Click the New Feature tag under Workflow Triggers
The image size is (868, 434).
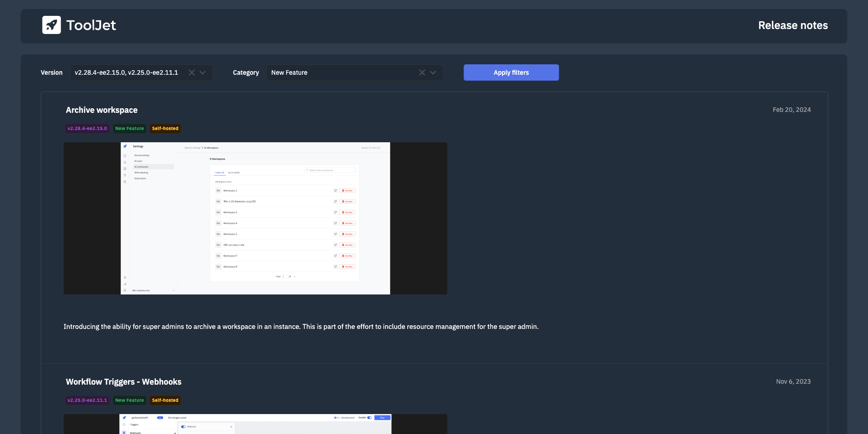[129, 400]
